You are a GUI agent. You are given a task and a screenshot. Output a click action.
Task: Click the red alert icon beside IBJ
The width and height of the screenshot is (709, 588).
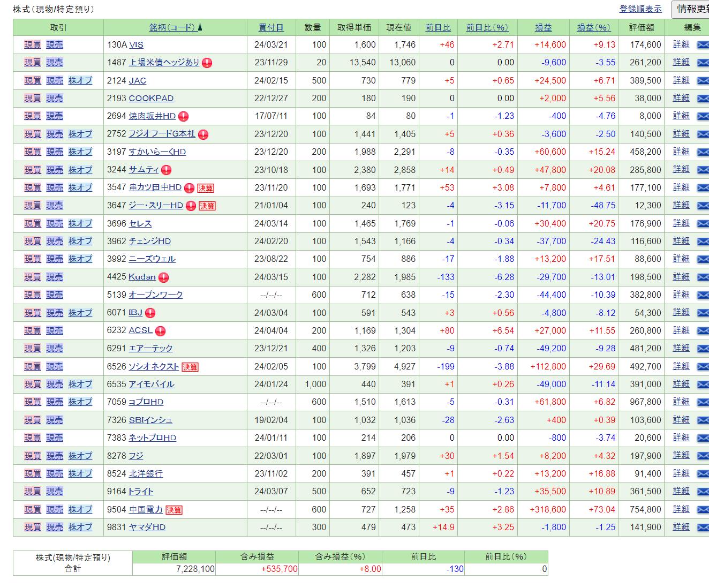150,313
